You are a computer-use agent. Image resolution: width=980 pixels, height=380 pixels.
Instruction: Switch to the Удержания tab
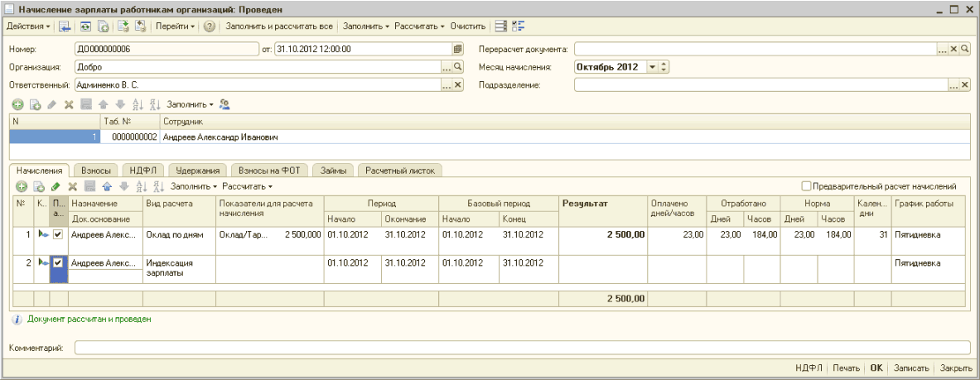click(x=197, y=170)
